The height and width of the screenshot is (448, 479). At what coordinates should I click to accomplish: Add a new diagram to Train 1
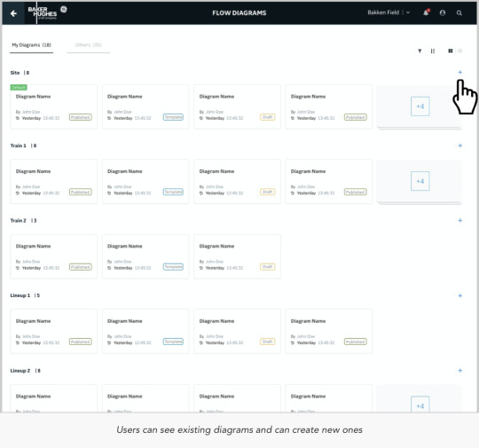tap(460, 145)
